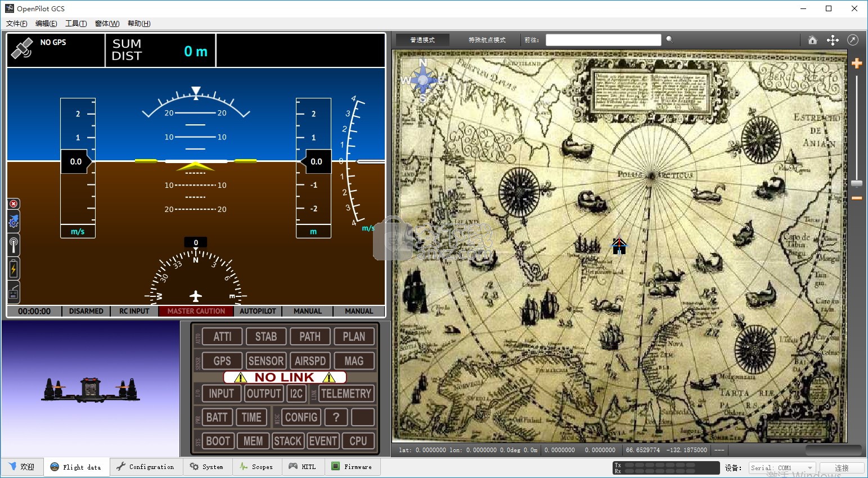Click the 前往 address input field

tap(603, 40)
